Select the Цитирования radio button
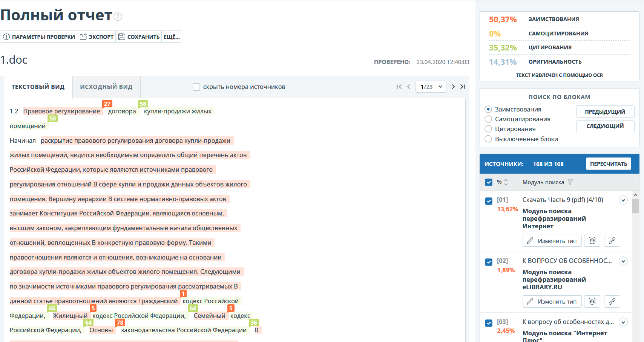 pyautogui.click(x=488, y=129)
